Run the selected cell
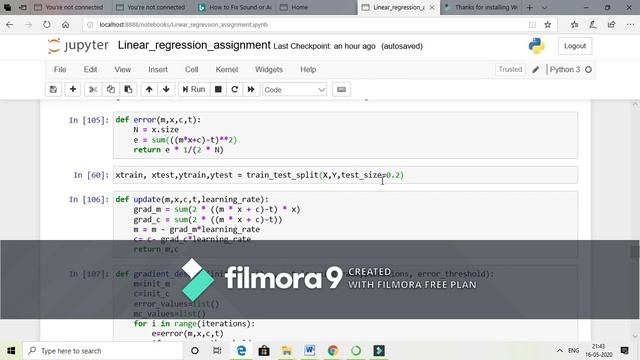 point(194,89)
